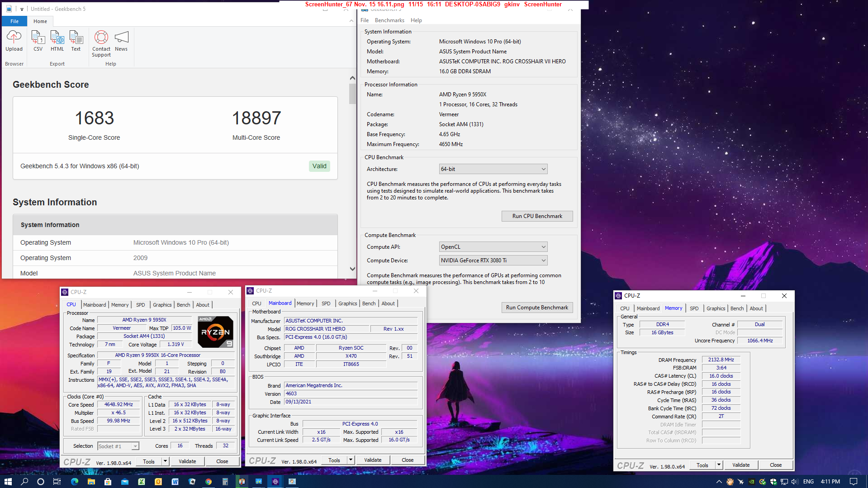Open the Compute API OpenCL dropdown

(493, 247)
